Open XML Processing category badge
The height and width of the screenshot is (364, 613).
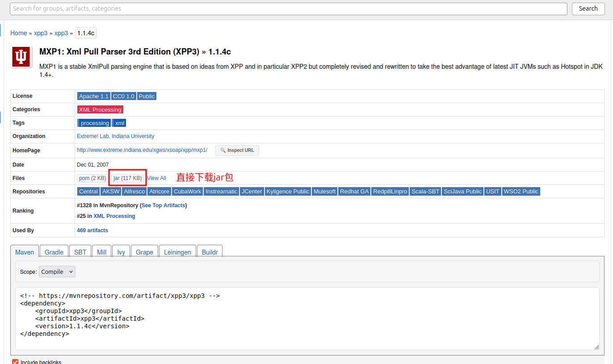click(100, 110)
